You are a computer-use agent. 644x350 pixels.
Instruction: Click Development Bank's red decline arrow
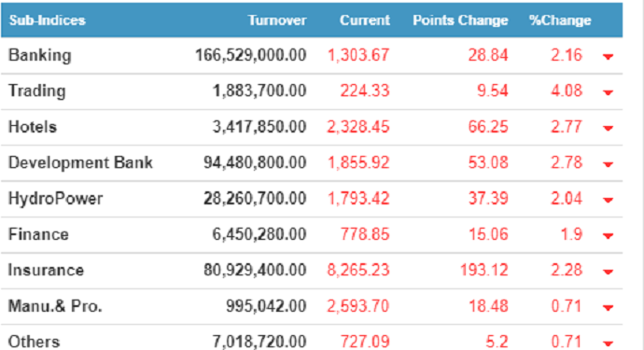(608, 164)
